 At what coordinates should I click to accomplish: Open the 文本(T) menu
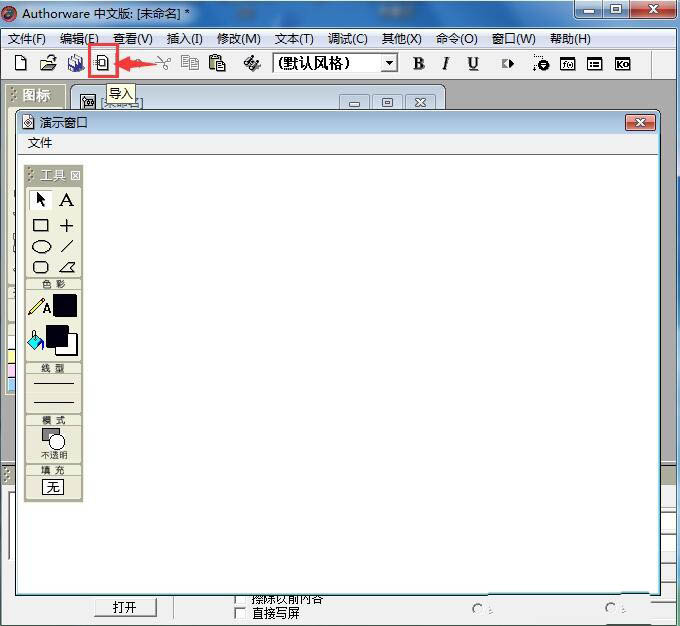click(x=294, y=39)
